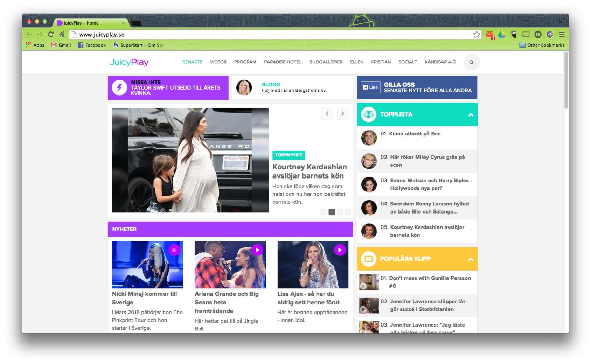This screenshot has width=591, height=364.
Task: Play the Lisa Ajax video icon
Action: pos(340,250)
